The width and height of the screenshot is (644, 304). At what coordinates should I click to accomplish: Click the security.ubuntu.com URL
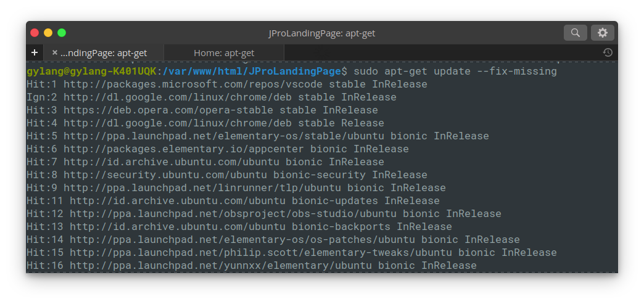[165, 175]
